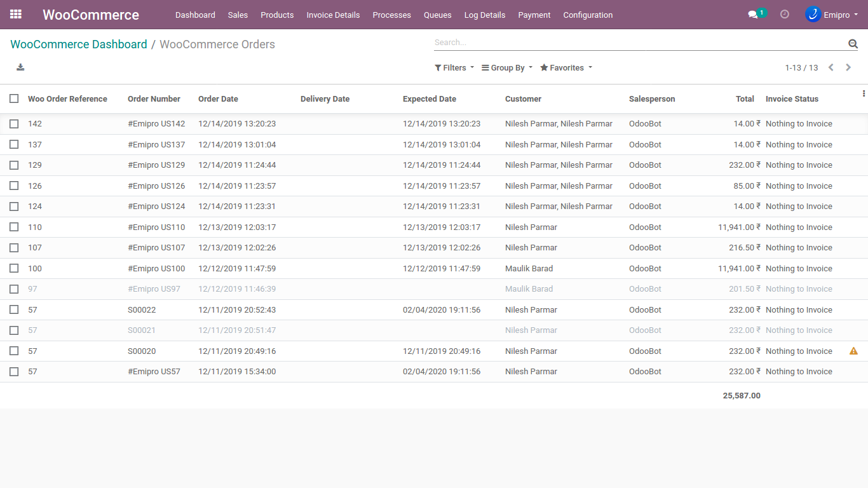Image resolution: width=868 pixels, height=488 pixels.
Task: Go to previous page arrow
Action: tap(831, 67)
